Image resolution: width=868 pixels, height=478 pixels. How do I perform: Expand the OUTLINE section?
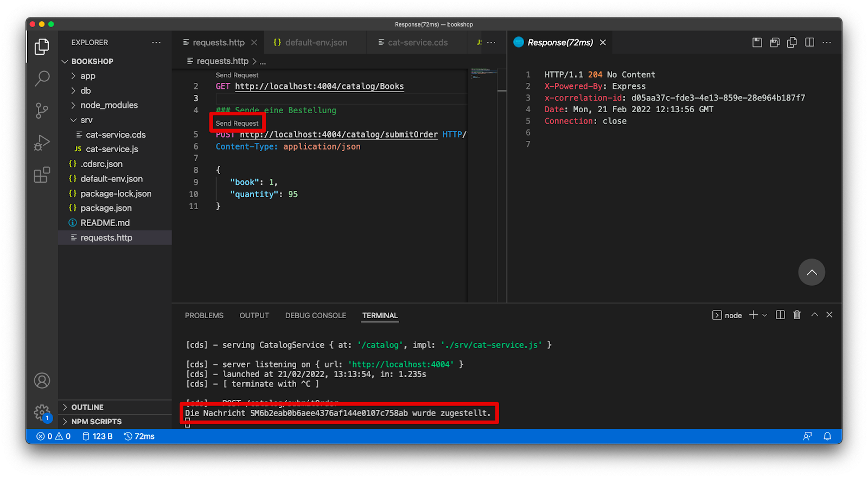(115, 407)
